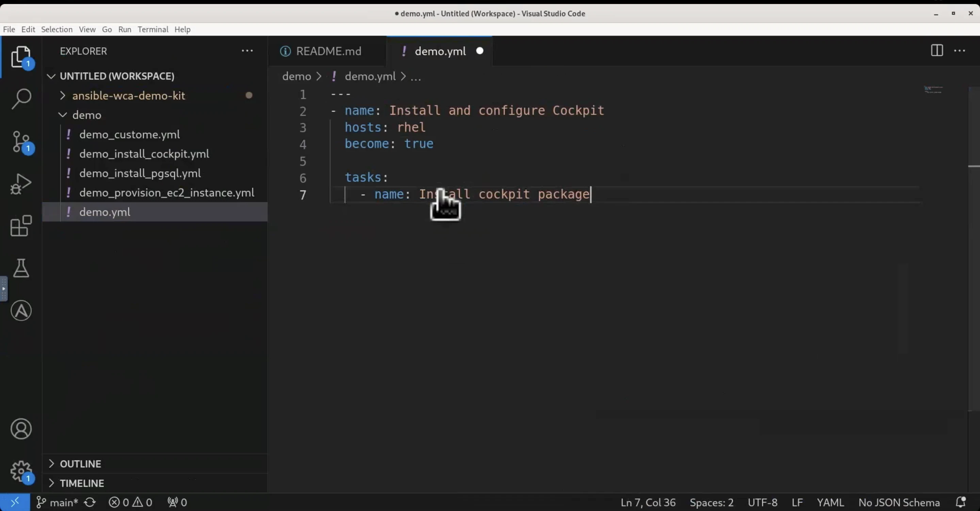Open the Manage gear icon
980x511 pixels.
click(21, 472)
